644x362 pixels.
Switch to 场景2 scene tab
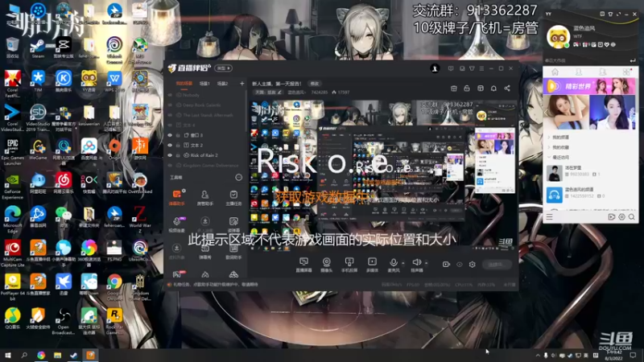coord(222,84)
